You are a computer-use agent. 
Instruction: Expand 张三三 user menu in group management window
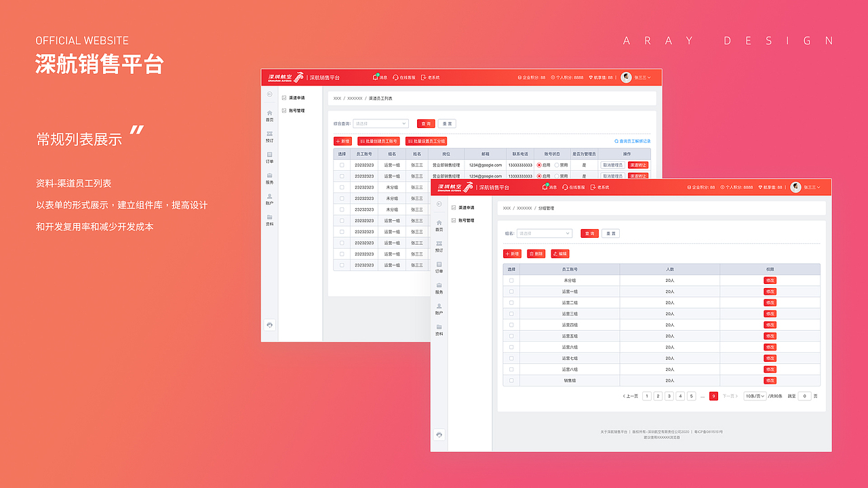[812, 188]
